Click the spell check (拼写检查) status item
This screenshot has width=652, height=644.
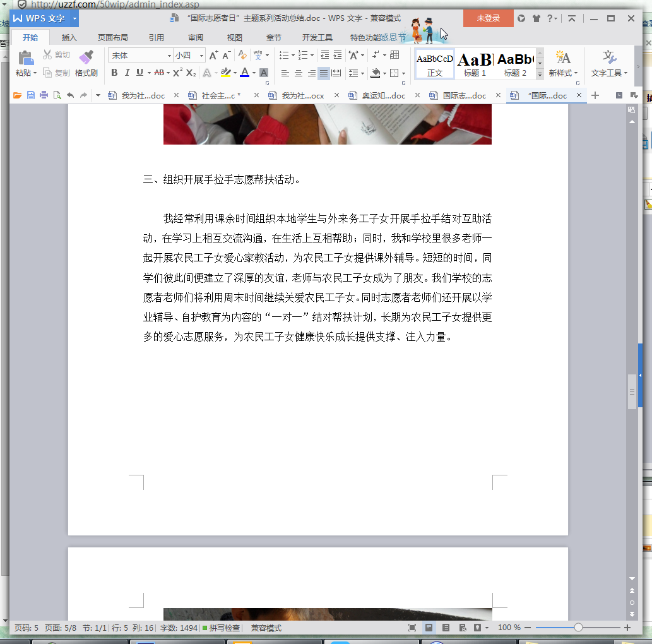[221, 628]
